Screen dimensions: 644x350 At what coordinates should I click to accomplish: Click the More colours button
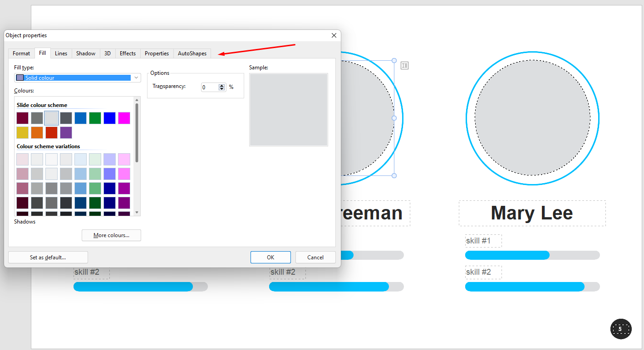click(x=111, y=235)
